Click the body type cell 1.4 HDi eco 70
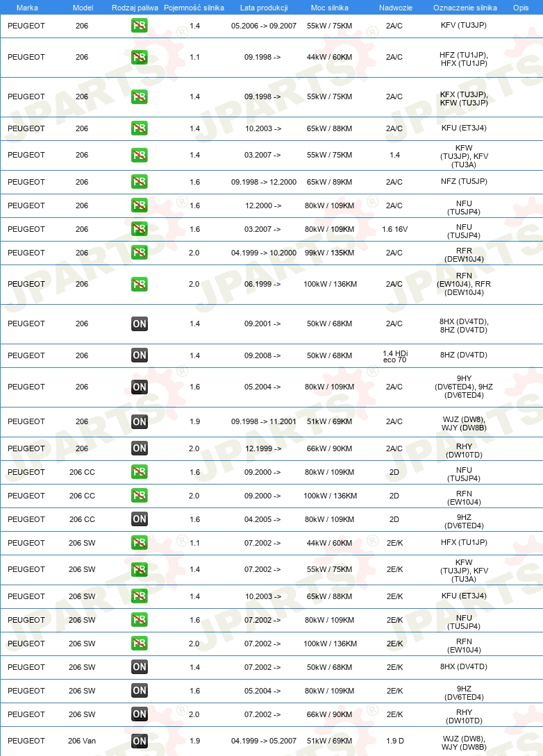This screenshot has width=543, height=756. [x=395, y=356]
